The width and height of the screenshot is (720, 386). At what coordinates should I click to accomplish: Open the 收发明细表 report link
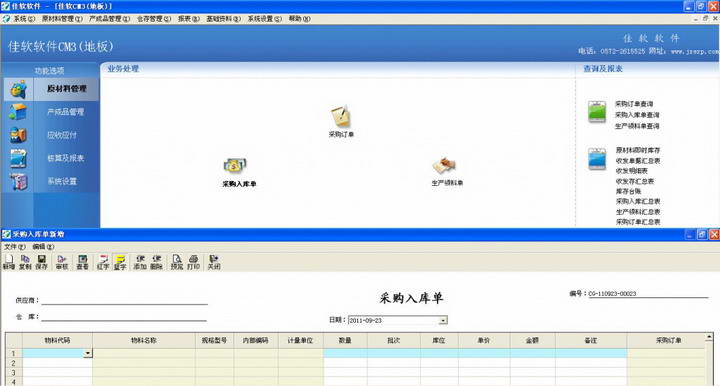631,171
